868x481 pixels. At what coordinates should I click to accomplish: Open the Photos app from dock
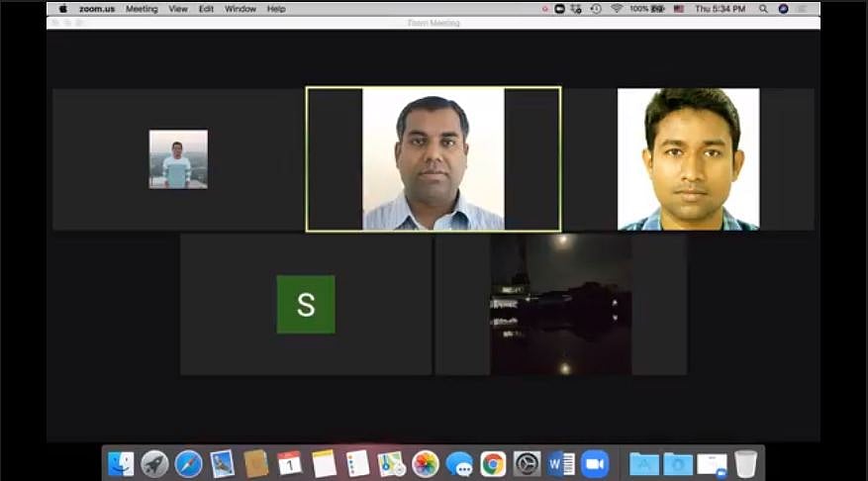426,463
